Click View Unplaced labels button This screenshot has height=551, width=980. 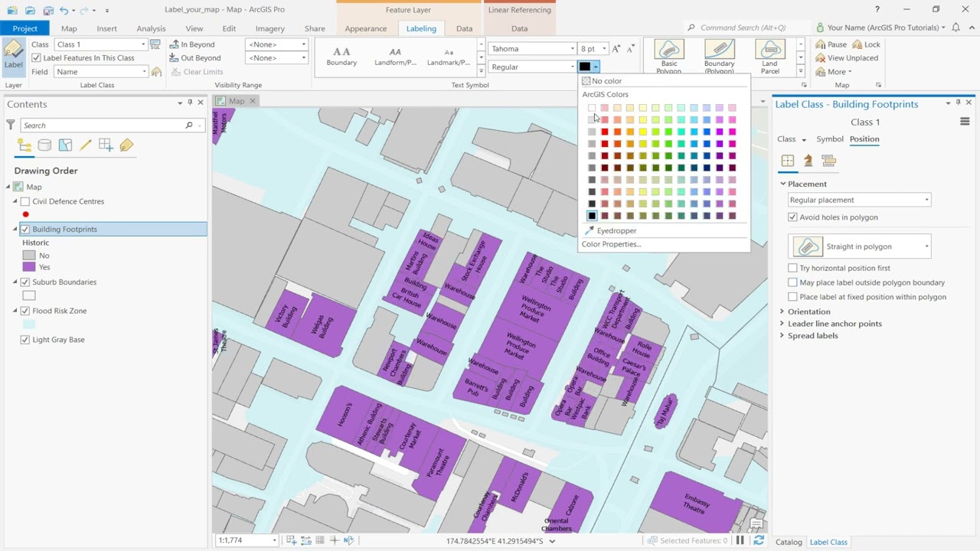(848, 57)
